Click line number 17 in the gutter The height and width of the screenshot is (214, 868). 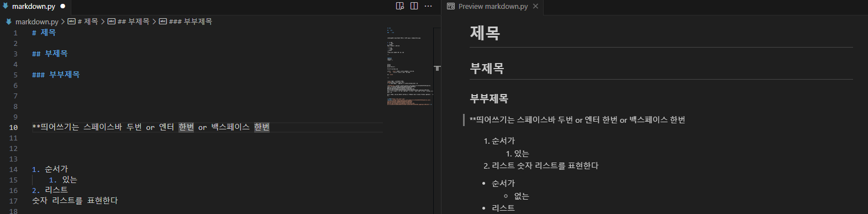pyautogui.click(x=13, y=201)
